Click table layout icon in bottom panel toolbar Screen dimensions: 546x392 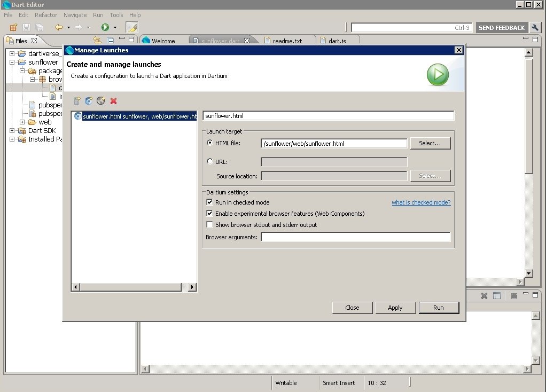(x=497, y=296)
